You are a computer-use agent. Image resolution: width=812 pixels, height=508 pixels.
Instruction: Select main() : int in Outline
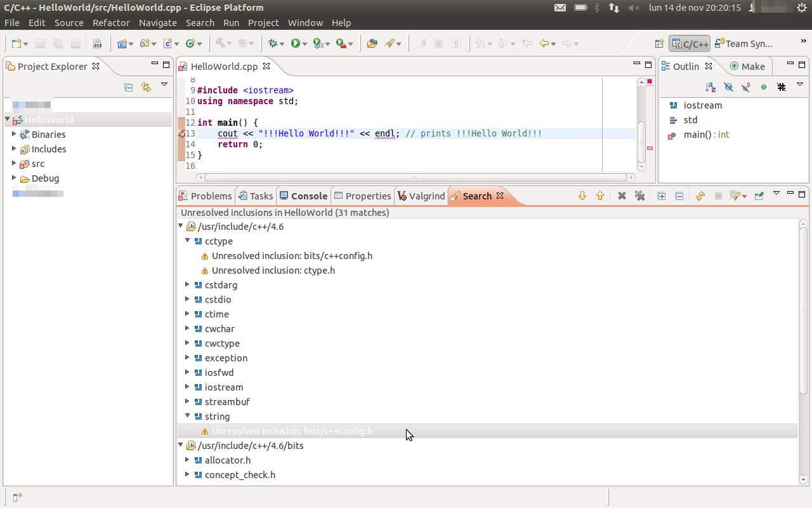click(x=706, y=135)
